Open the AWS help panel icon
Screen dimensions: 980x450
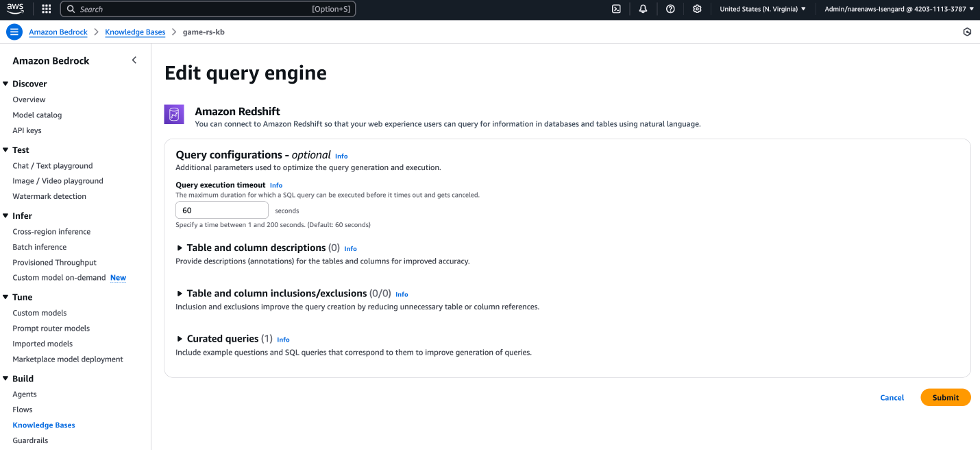[670, 8]
